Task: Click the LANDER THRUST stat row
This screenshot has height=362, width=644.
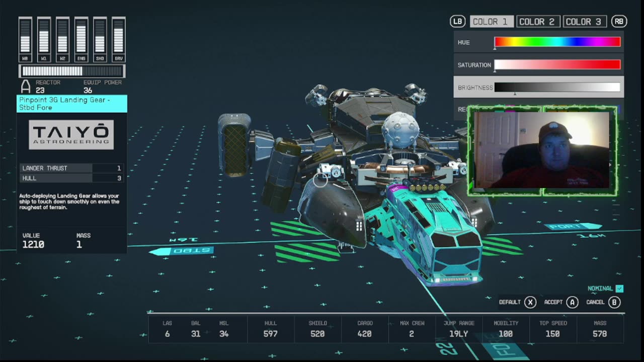Action: coord(72,168)
